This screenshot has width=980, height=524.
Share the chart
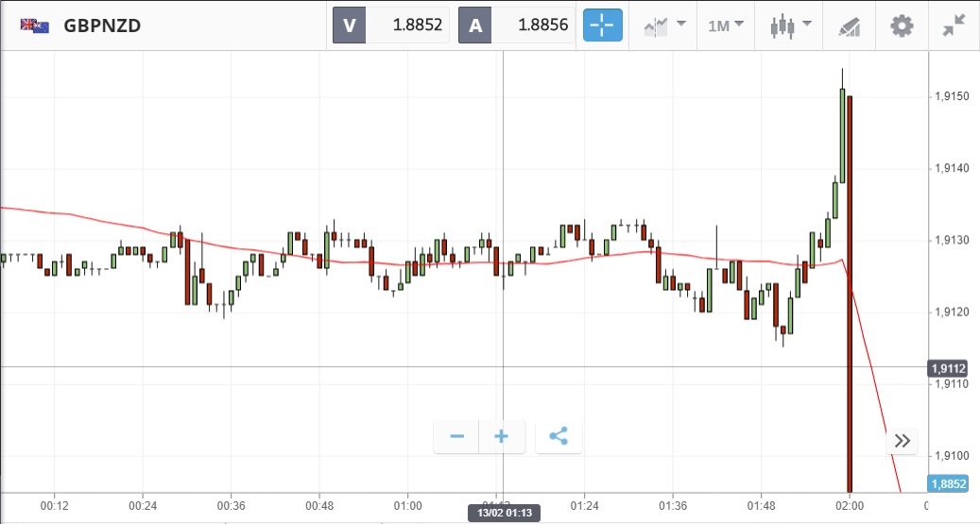pos(559,436)
